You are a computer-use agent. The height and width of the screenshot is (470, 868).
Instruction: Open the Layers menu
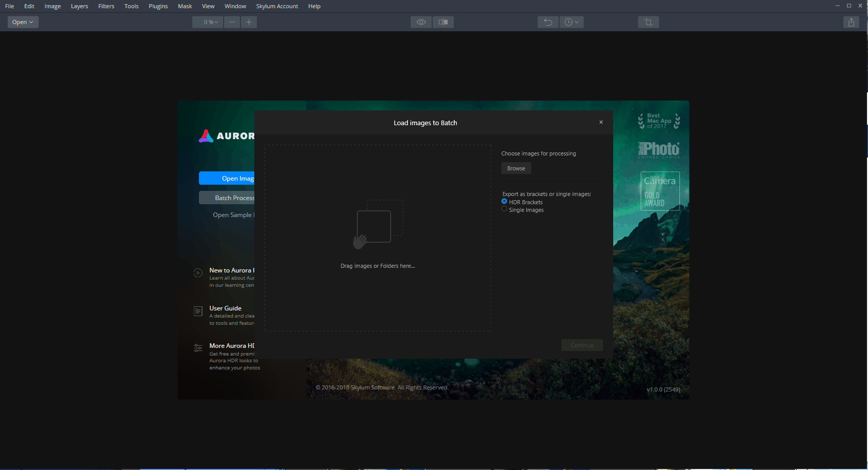click(79, 6)
